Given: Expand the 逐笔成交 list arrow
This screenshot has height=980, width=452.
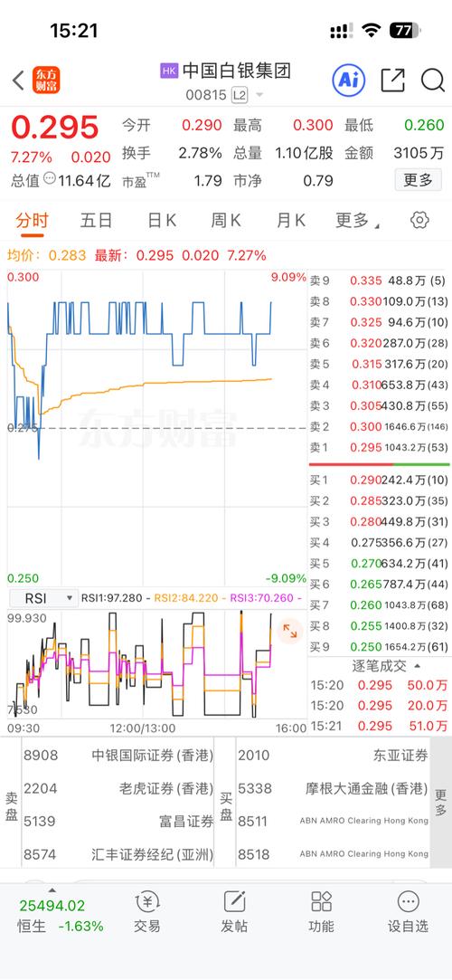Looking at the screenshot, I should pyautogui.click(x=417, y=666).
